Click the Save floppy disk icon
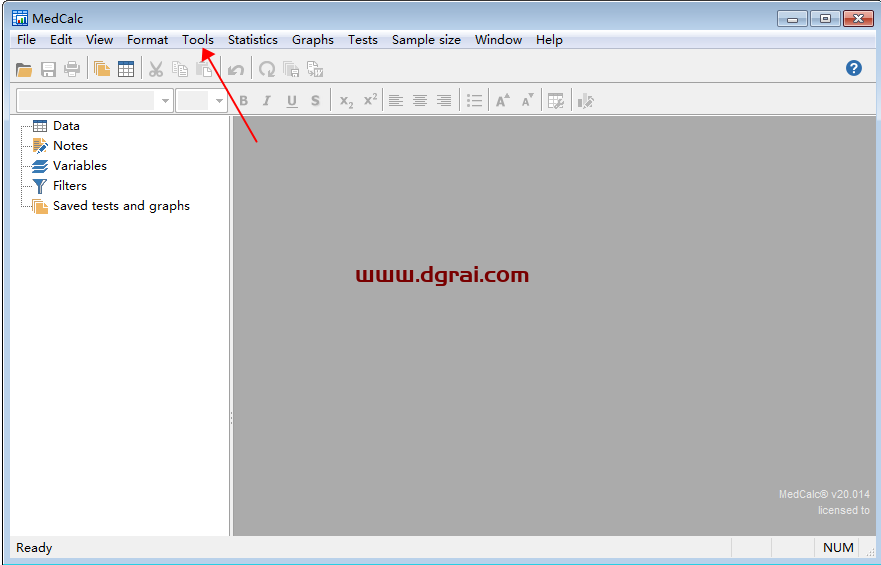Viewport: 881px width, 565px height. 48,70
